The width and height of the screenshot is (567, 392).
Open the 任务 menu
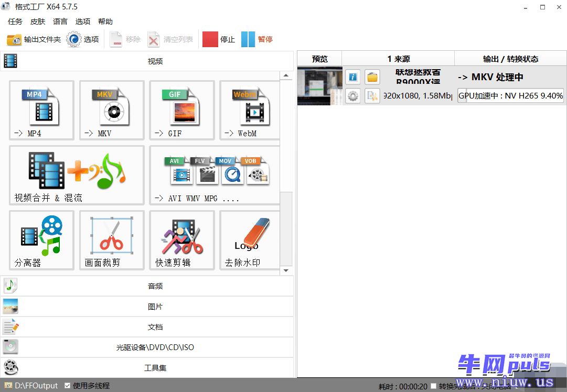[15, 21]
